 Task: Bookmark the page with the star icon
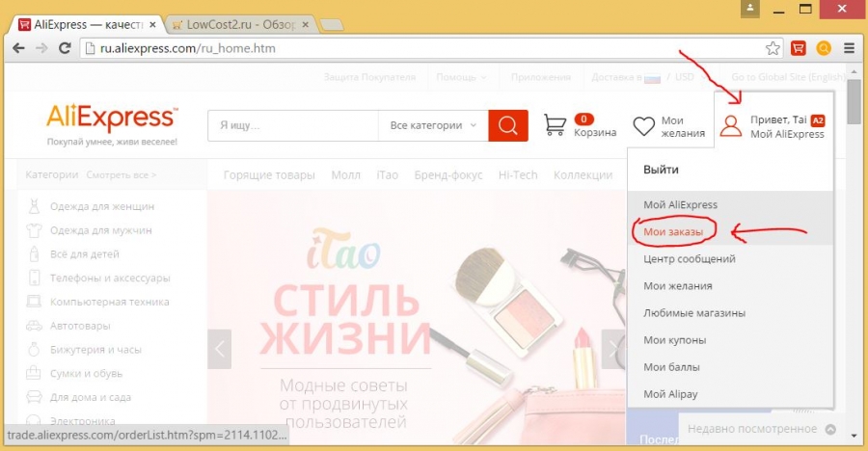(773, 49)
